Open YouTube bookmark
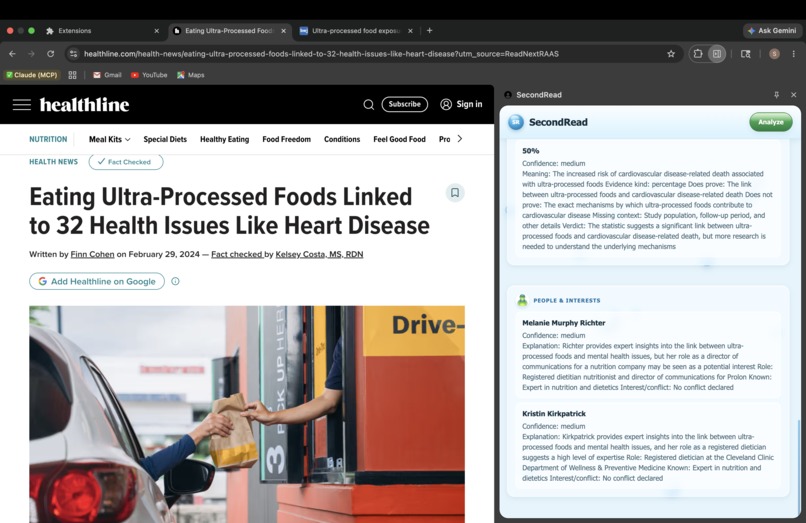The image size is (806, 523). pyautogui.click(x=149, y=75)
